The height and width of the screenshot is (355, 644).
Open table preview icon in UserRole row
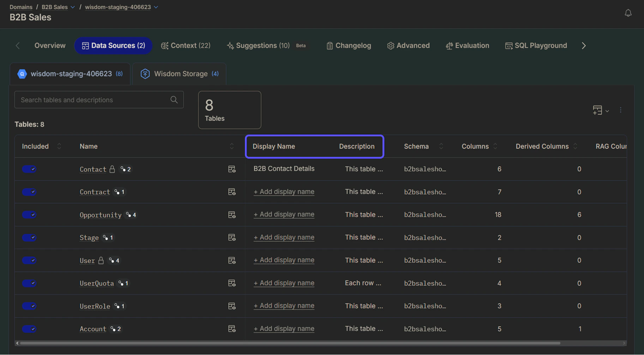coord(232,306)
